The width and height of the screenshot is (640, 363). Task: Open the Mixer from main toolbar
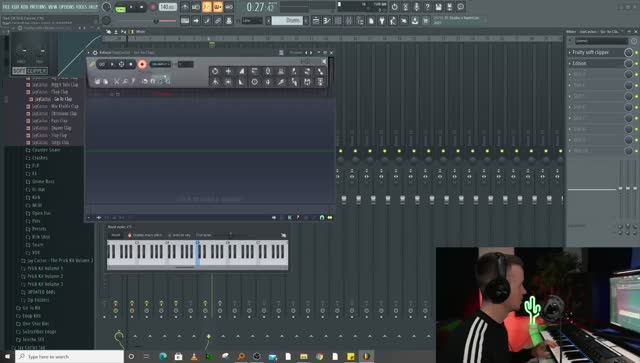tap(349, 20)
